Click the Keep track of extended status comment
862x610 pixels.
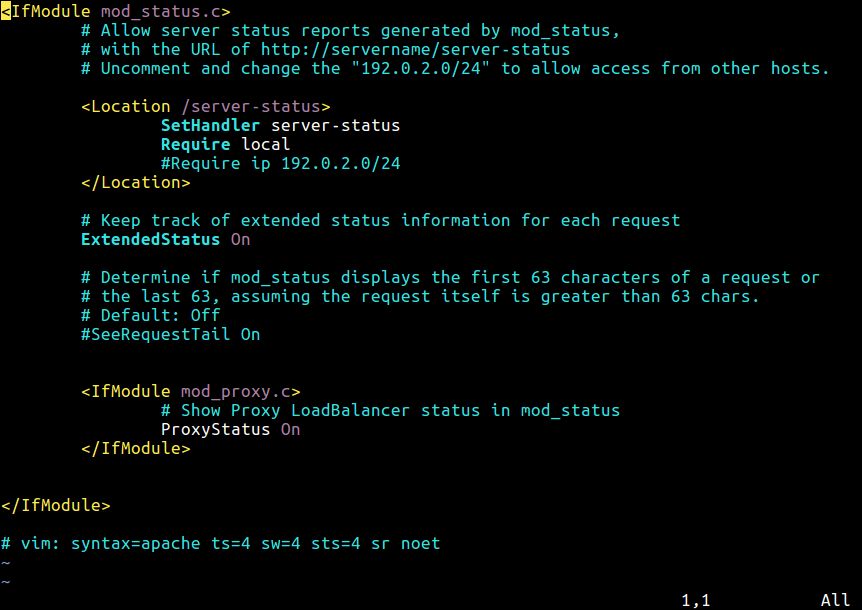(x=380, y=220)
